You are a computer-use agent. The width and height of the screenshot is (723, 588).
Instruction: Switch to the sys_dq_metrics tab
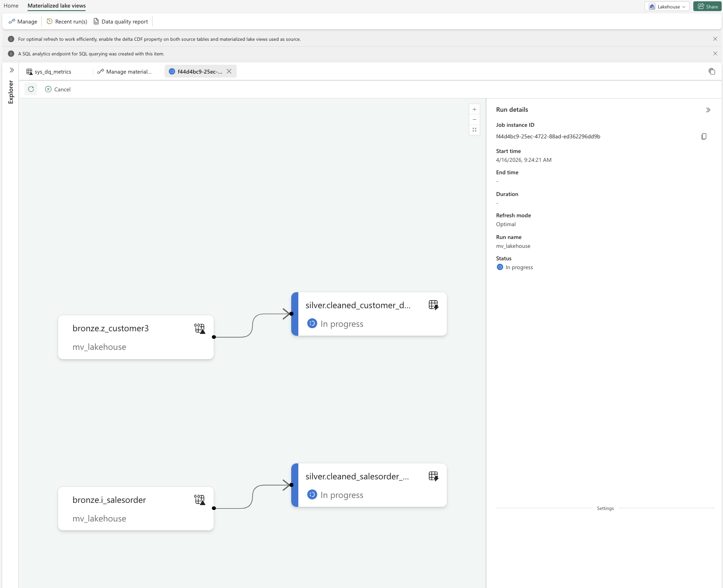[x=49, y=72]
